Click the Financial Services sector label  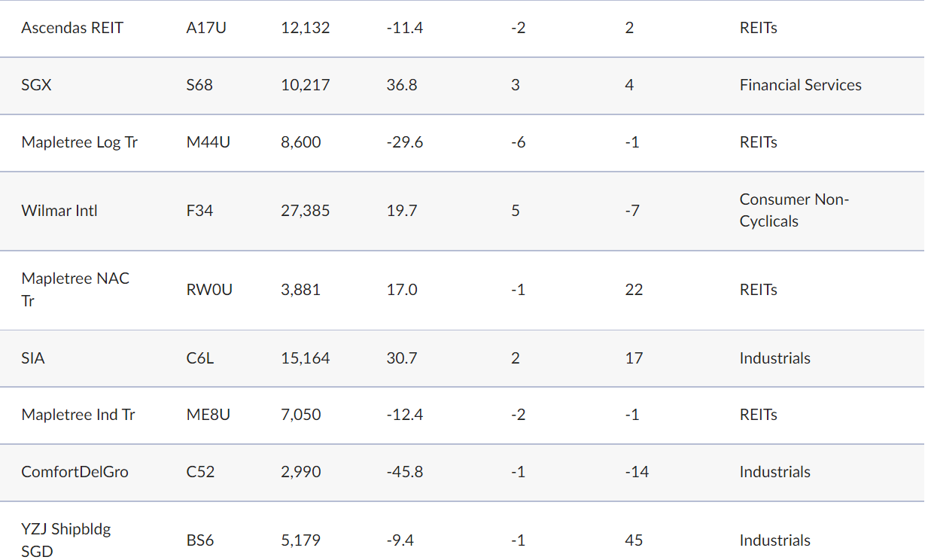click(800, 85)
